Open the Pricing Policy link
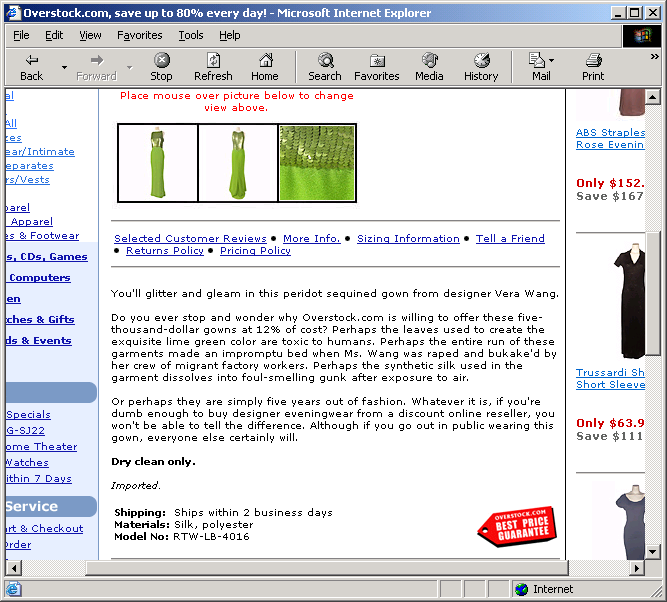 (255, 251)
